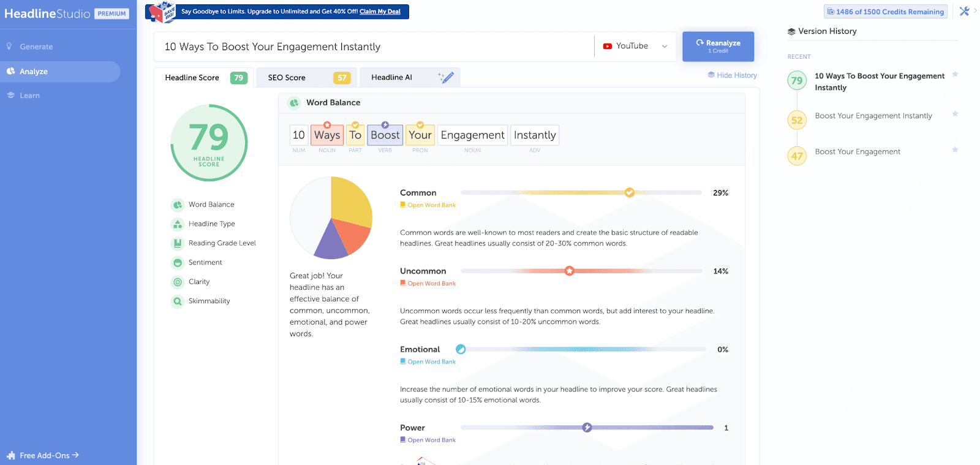Click the Word Balance pie chart icon
Viewport: 980px width, 465px height.
pyautogui.click(x=178, y=205)
